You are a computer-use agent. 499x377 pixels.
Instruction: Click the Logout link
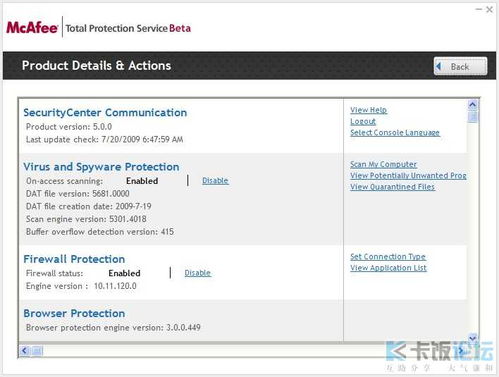click(363, 121)
